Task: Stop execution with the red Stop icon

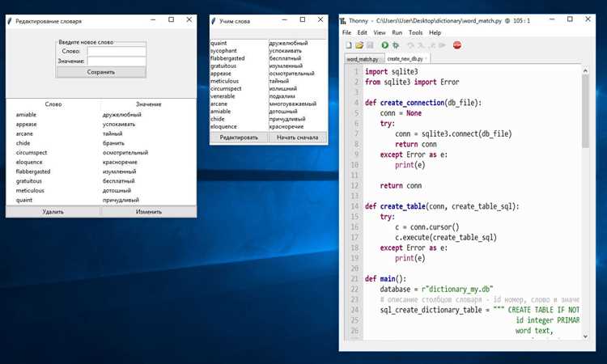Action: [x=457, y=45]
